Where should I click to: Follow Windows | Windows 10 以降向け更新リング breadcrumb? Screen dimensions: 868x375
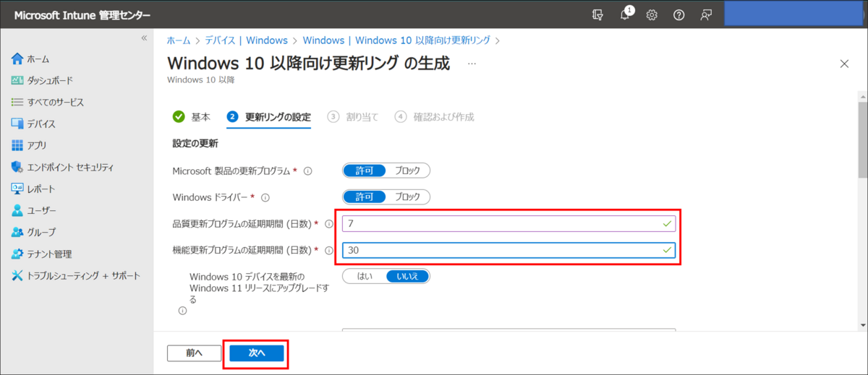pyautogui.click(x=397, y=40)
